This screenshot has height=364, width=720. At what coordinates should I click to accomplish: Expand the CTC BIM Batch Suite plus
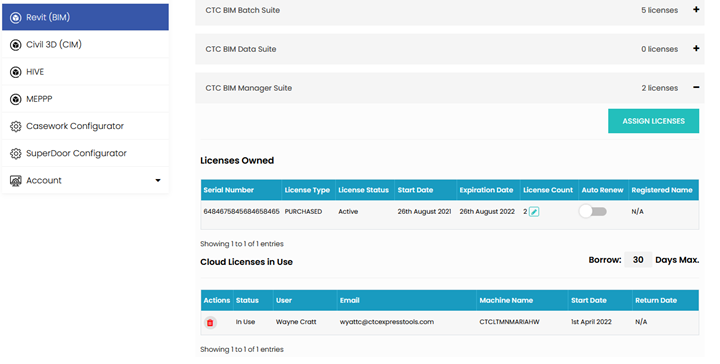click(696, 10)
